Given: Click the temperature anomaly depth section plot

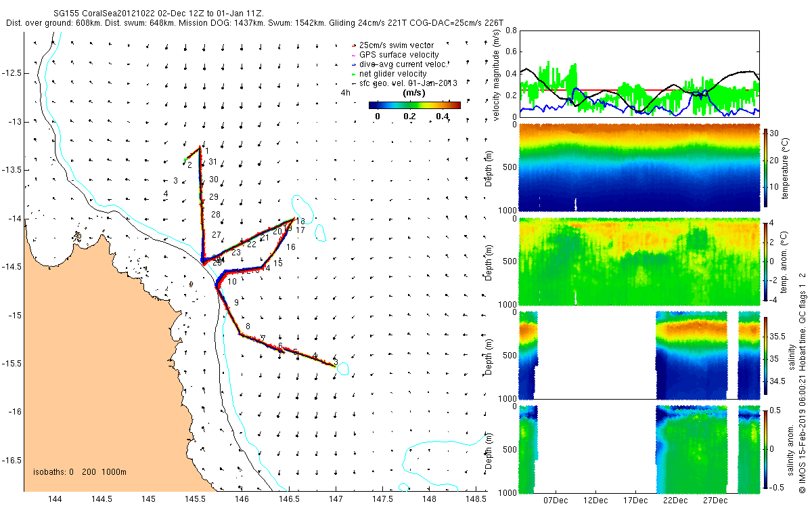Looking at the screenshot, I should tap(639, 261).
